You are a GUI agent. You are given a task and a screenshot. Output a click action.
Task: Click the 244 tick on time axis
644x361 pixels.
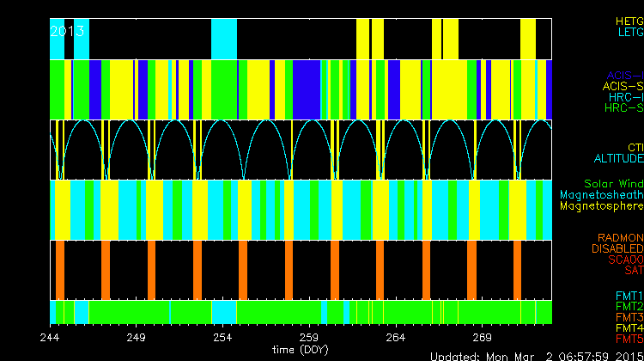(50, 338)
